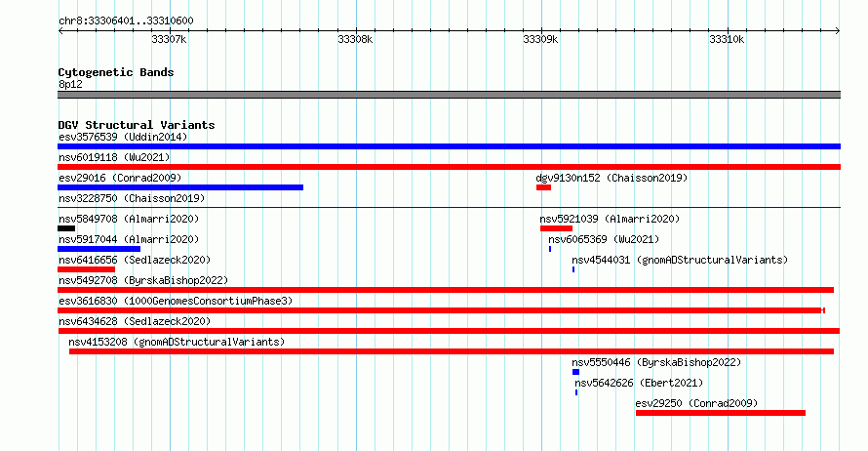Open the nsv4153208 (gnomADStructuralVariants) label
This screenshot has width=868, height=451.
point(177,342)
